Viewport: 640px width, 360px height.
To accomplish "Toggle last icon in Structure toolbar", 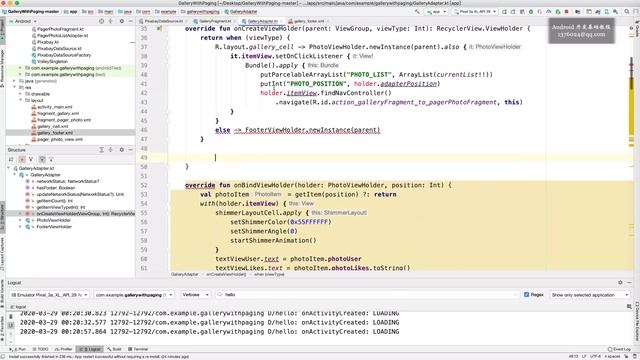I will (x=51, y=159).
